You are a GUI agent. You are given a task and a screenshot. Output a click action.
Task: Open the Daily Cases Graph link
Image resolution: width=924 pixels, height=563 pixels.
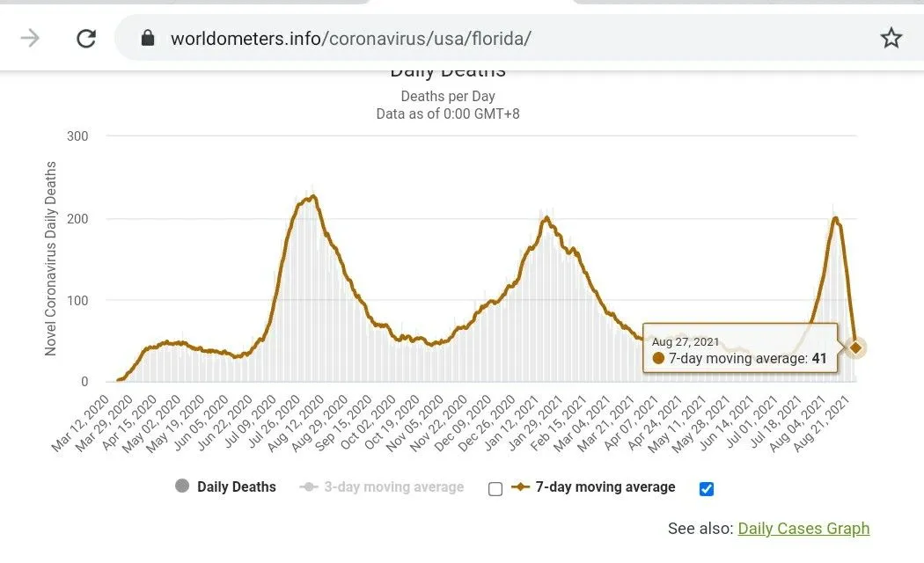803,529
